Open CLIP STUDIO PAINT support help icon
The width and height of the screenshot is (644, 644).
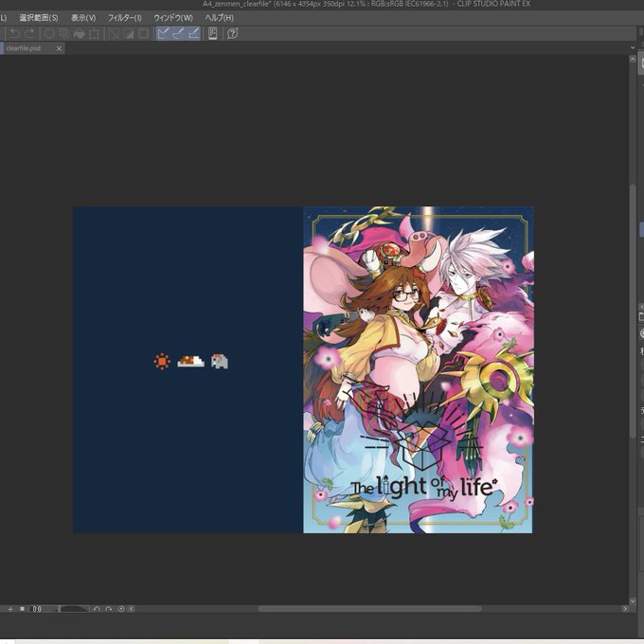[232, 34]
